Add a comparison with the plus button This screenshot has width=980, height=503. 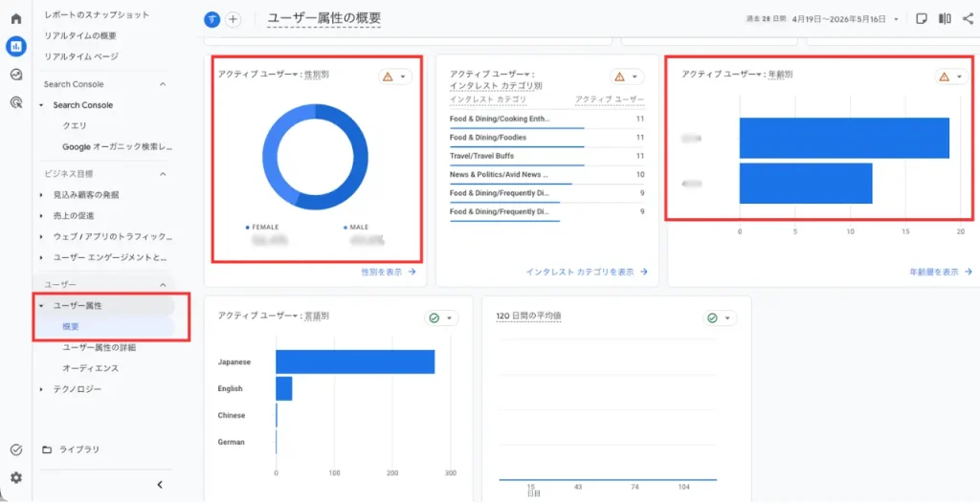pos(234,19)
